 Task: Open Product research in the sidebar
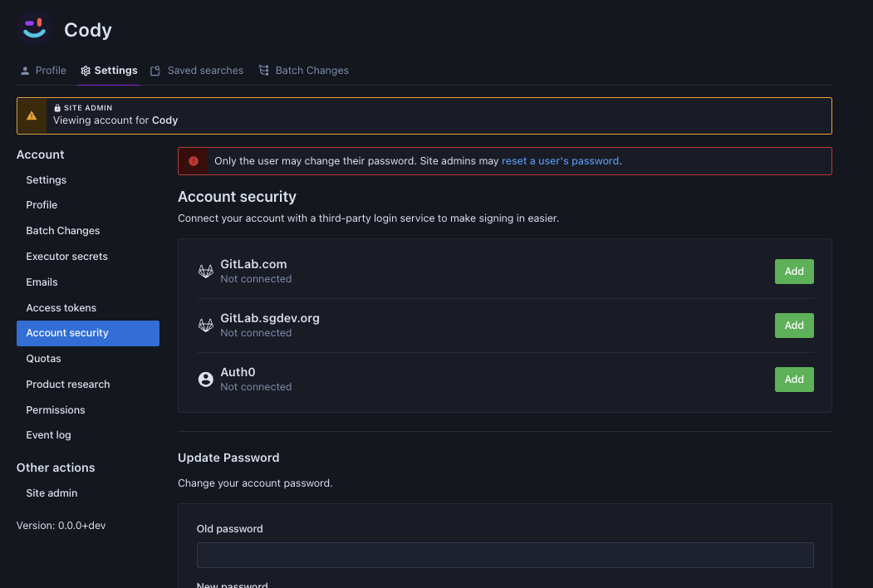click(88, 385)
